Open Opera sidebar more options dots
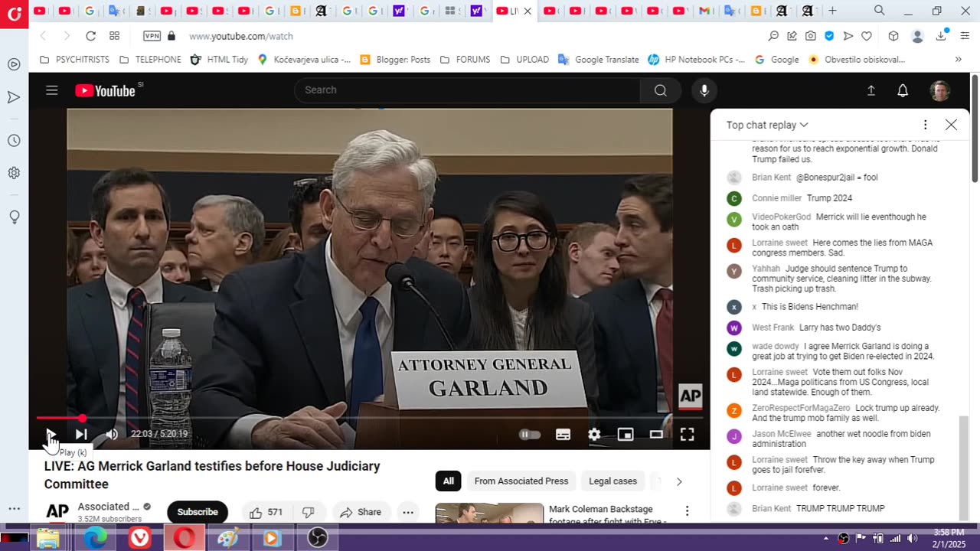 point(14,508)
